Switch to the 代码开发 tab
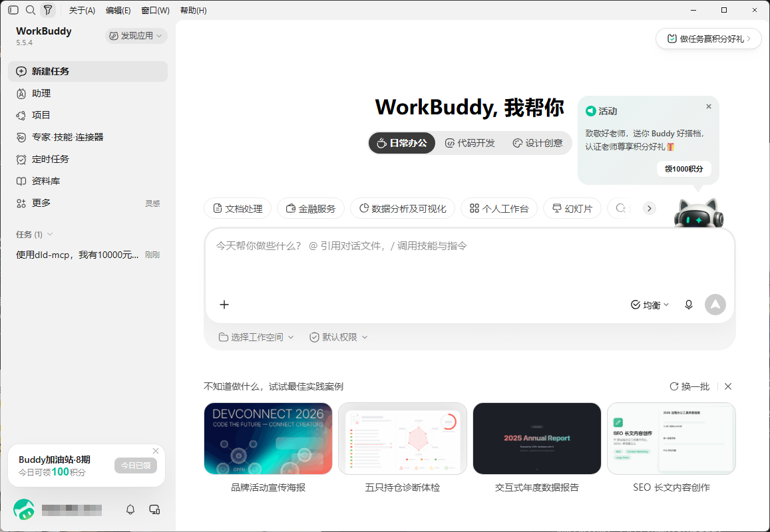This screenshot has width=770, height=532. (470, 143)
